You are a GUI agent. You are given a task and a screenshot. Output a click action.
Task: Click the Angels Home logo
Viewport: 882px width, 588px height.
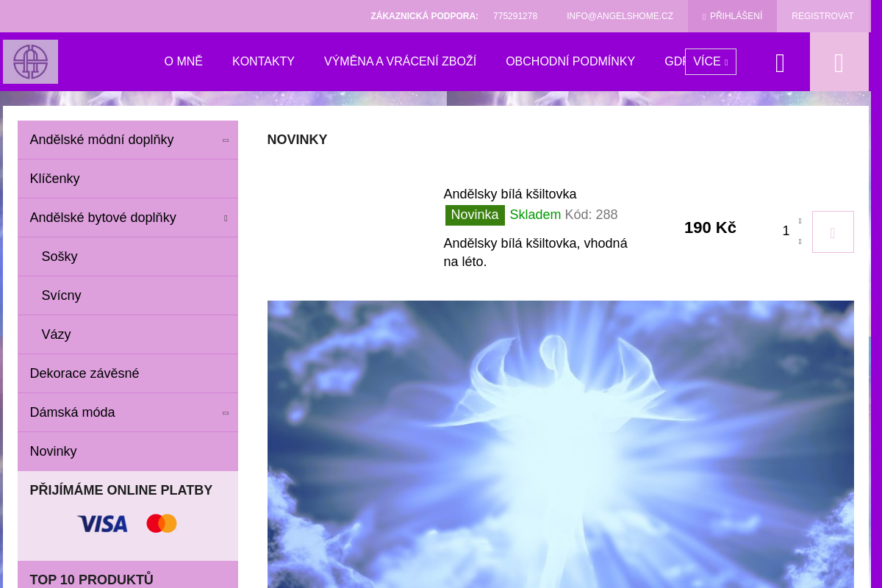[30, 62]
